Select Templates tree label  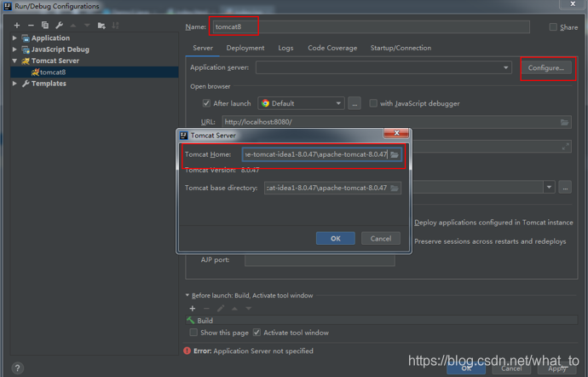point(49,84)
